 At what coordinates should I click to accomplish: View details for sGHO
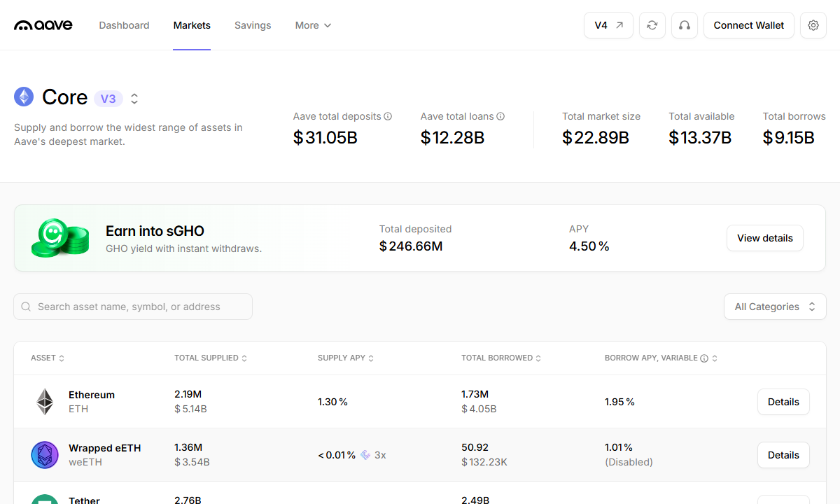(x=765, y=238)
